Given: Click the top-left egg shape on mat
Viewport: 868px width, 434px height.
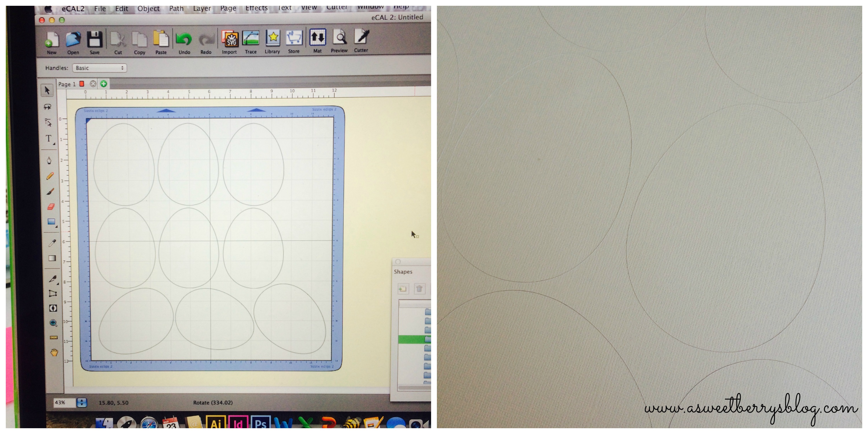Looking at the screenshot, I should pyautogui.click(x=124, y=164).
